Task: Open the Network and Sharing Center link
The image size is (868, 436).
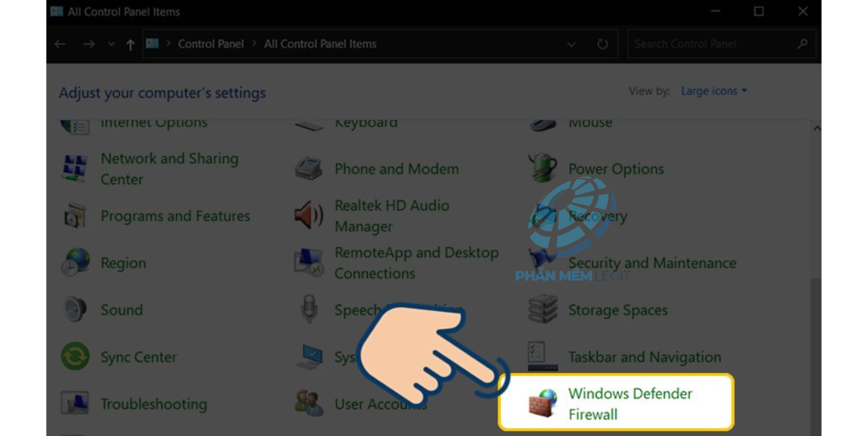Action: click(x=169, y=169)
